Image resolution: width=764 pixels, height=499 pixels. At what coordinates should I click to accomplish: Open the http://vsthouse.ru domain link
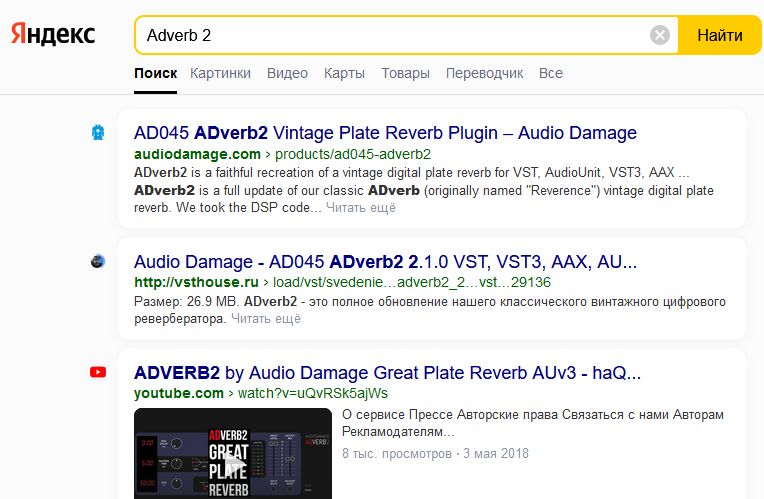196,283
